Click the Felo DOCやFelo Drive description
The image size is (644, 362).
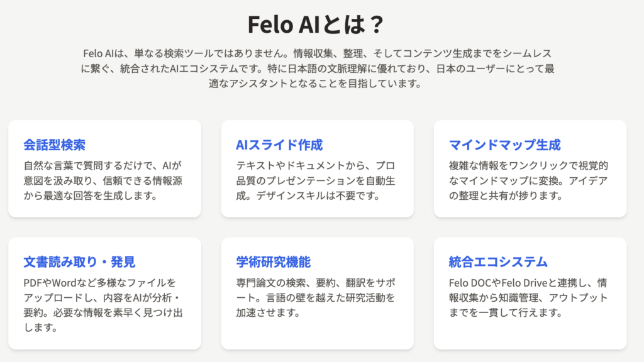pyautogui.click(x=528, y=297)
